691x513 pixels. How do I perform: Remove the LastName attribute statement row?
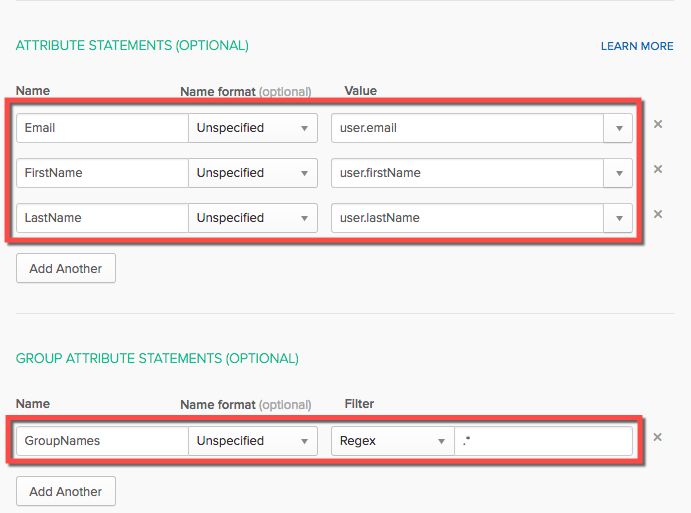click(658, 214)
